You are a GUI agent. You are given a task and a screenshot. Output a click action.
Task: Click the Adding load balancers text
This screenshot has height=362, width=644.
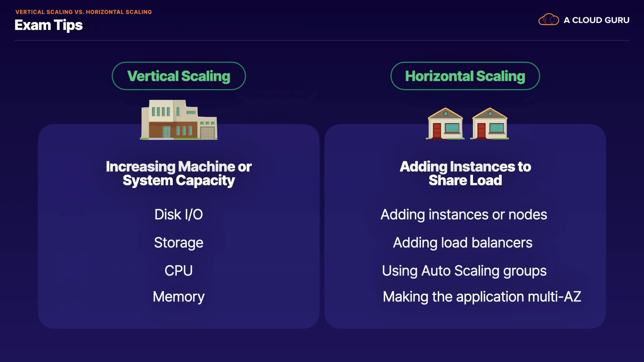(x=463, y=243)
